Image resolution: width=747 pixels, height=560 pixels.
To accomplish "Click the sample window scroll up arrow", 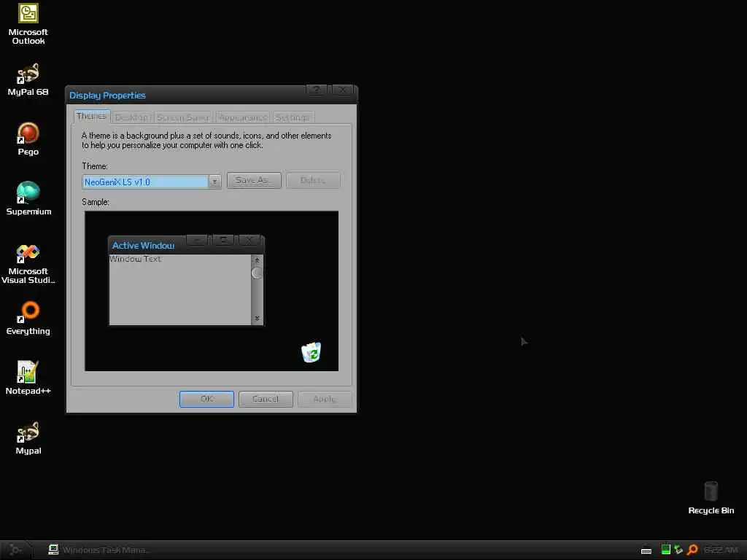I will [257, 260].
